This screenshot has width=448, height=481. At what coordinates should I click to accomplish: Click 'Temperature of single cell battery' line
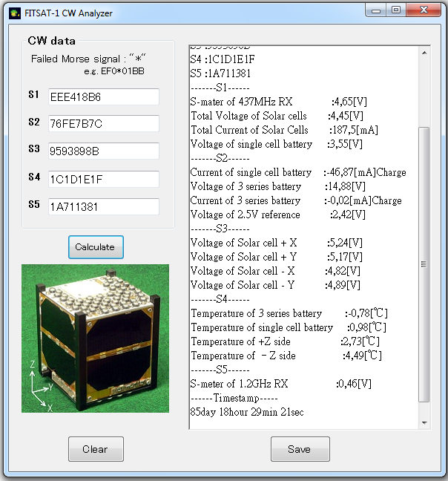289,327
